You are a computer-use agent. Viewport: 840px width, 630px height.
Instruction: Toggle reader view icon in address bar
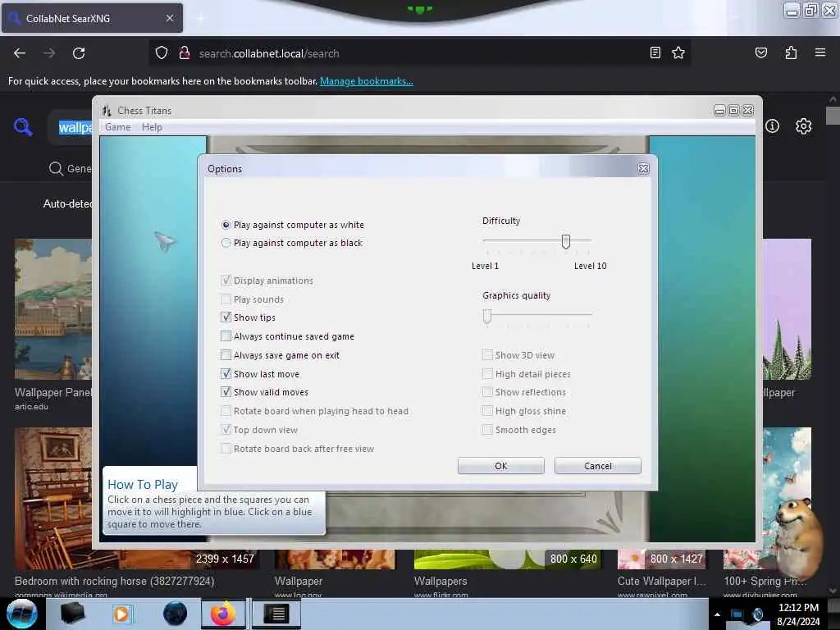coord(655,52)
